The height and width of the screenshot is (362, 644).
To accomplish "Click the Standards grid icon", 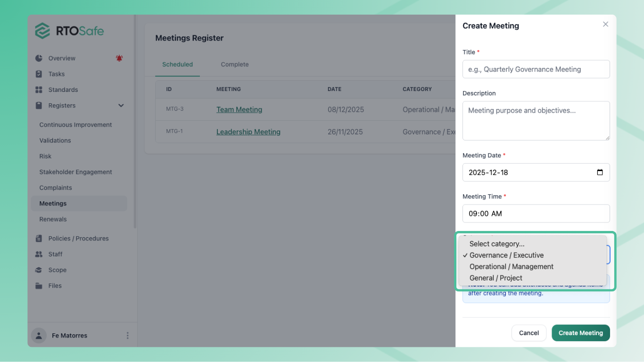I will tap(39, 90).
